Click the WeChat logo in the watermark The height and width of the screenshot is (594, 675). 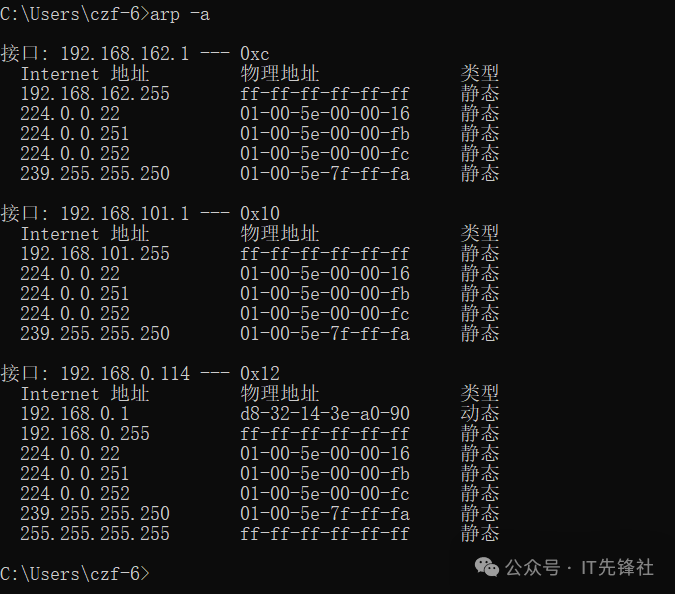487,567
